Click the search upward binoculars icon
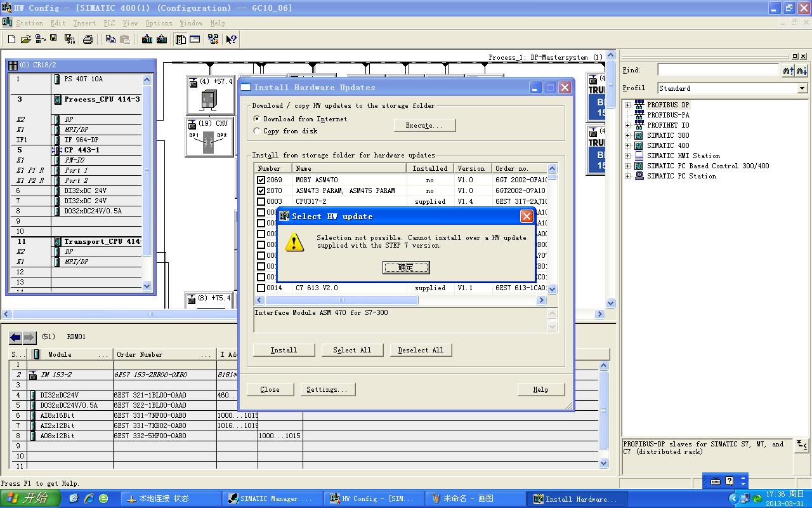 coord(789,70)
